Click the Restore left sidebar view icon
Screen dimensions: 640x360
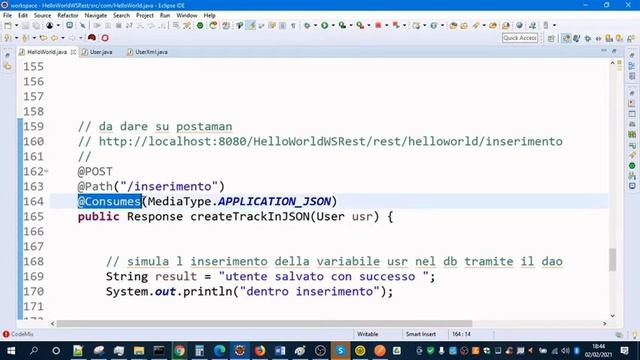tap(8, 55)
